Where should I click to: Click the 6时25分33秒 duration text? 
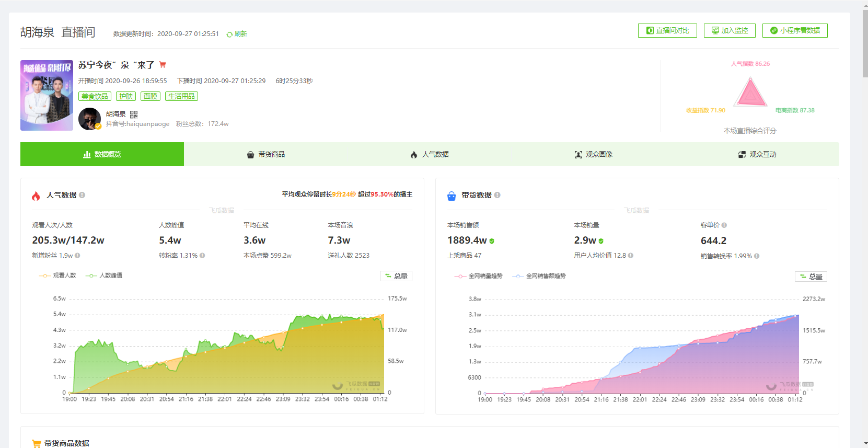point(294,81)
